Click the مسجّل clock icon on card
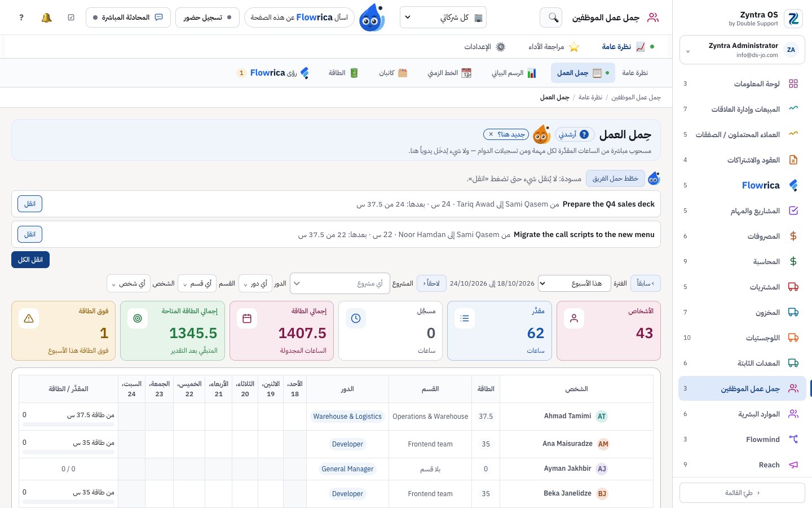This screenshot has width=812, height=508. coord(356,318)
